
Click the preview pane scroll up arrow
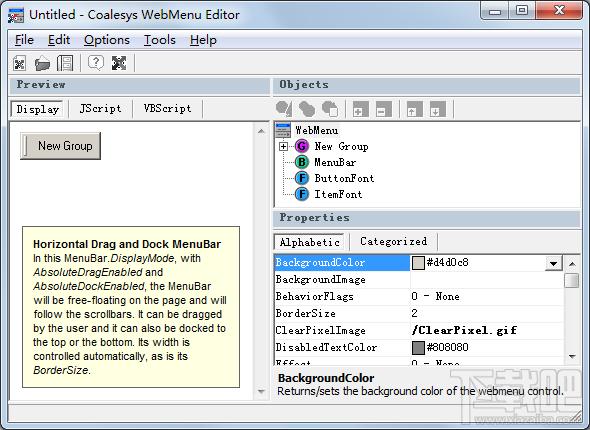pos(261,131)
